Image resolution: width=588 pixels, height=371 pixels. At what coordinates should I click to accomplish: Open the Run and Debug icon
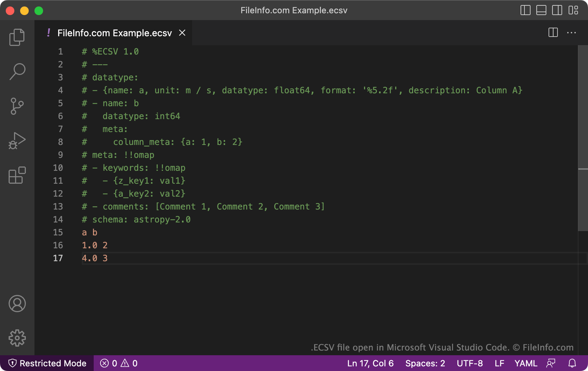pyautogui.click(x=17, y=140)
